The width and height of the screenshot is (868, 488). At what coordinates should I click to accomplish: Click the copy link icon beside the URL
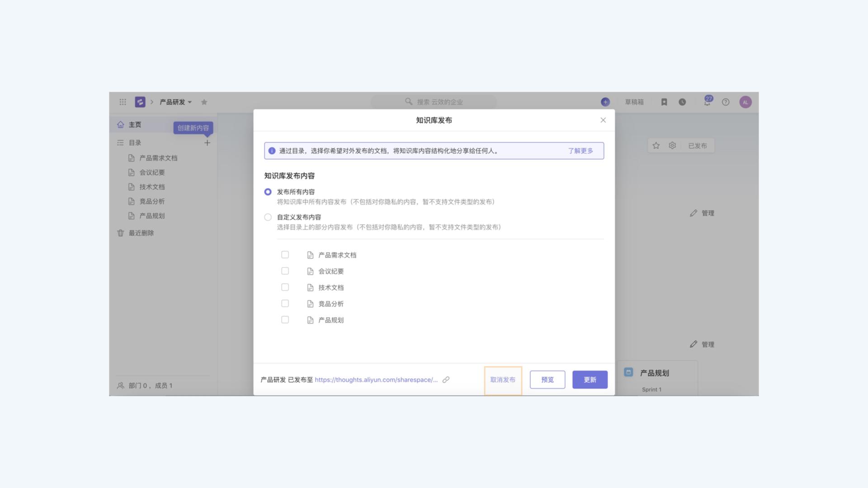(x=446, y=380)
